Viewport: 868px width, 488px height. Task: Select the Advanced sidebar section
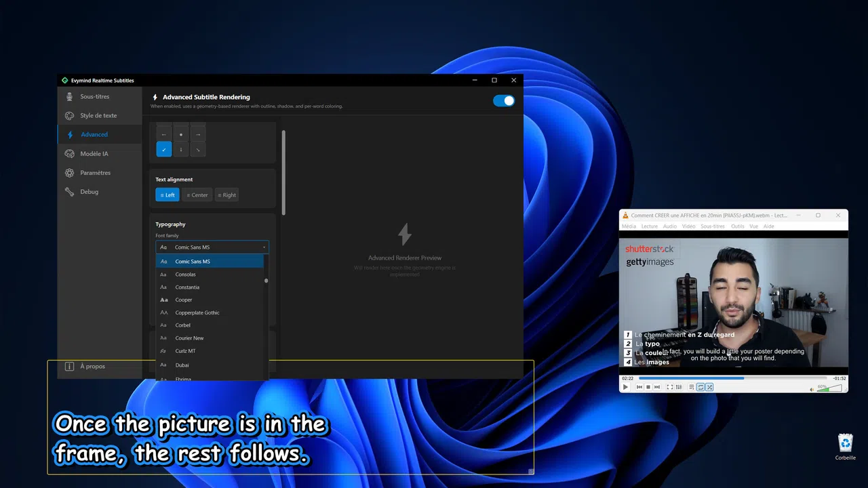[100, 134]
